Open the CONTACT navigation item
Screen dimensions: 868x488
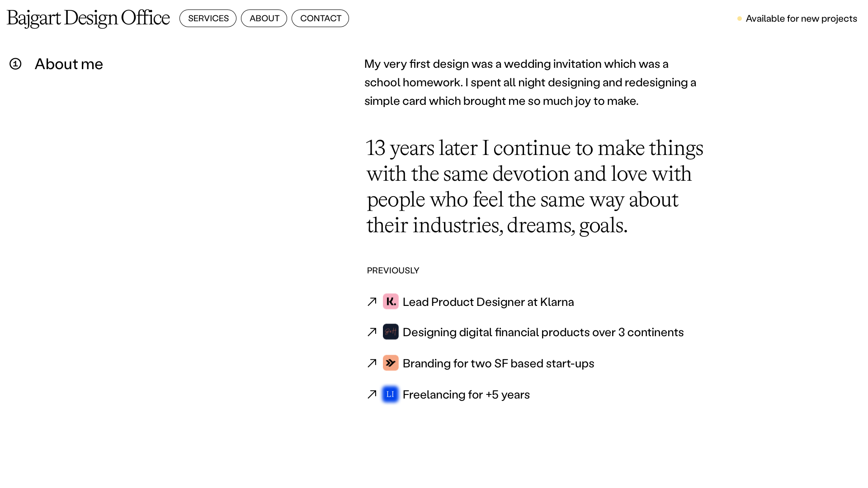click(x=320, y=19)
